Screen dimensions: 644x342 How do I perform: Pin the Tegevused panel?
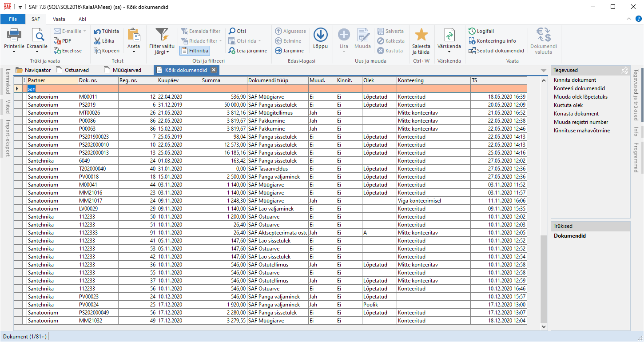tap(624, 70)
